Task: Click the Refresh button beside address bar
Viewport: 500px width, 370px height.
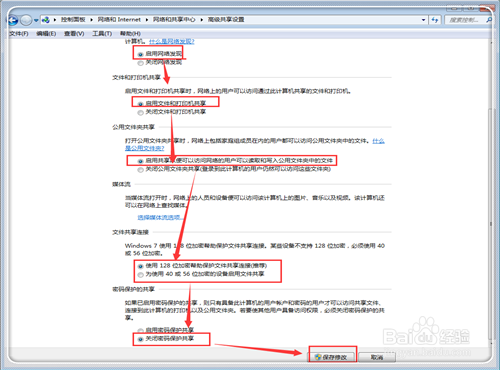Action: point(435,20)
